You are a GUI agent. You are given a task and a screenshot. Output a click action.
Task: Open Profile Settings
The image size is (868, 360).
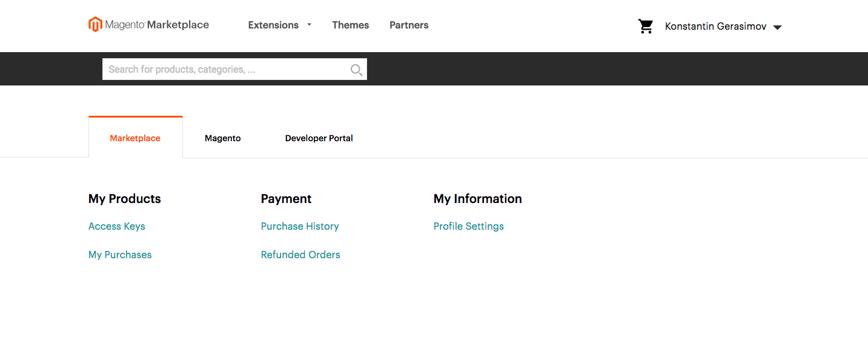pyautogui.click(x=468, y=226)
